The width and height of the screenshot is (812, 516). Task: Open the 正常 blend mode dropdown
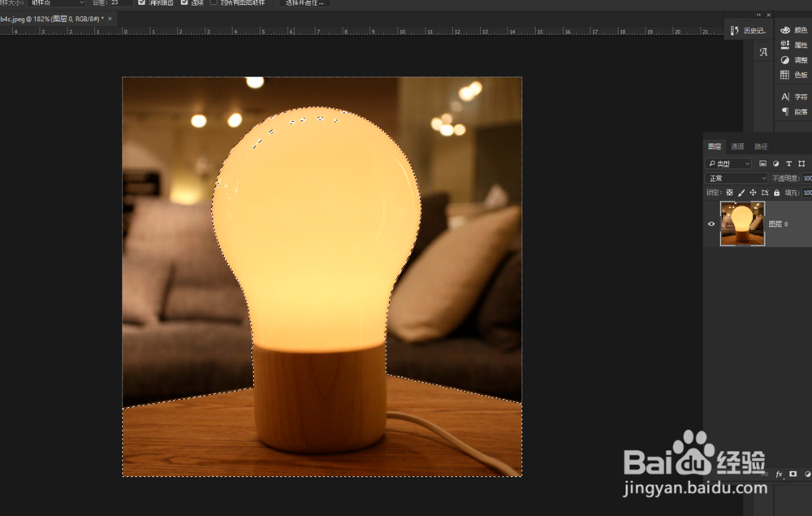pyautogui.click(x=735, y=177)
